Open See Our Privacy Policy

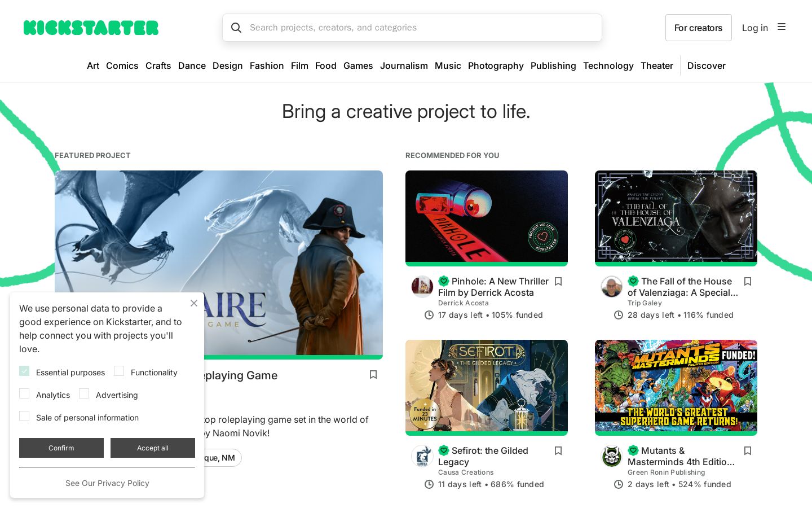click(107, 483)
